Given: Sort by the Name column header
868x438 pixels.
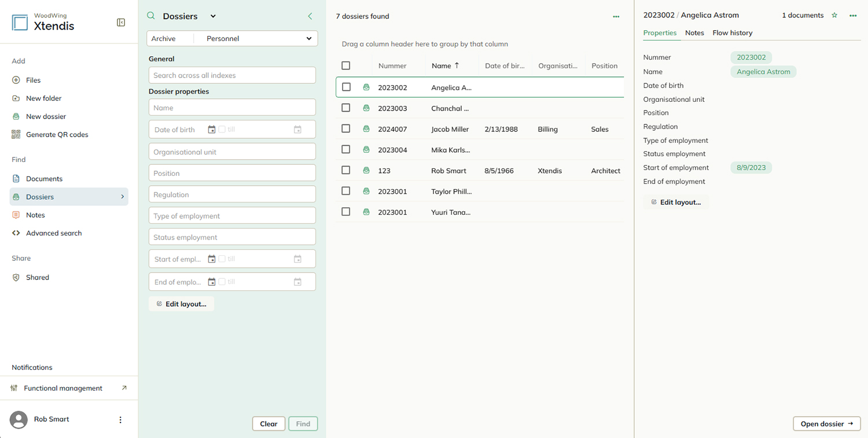Looking at the screenshot, I should tap(442, 66).
